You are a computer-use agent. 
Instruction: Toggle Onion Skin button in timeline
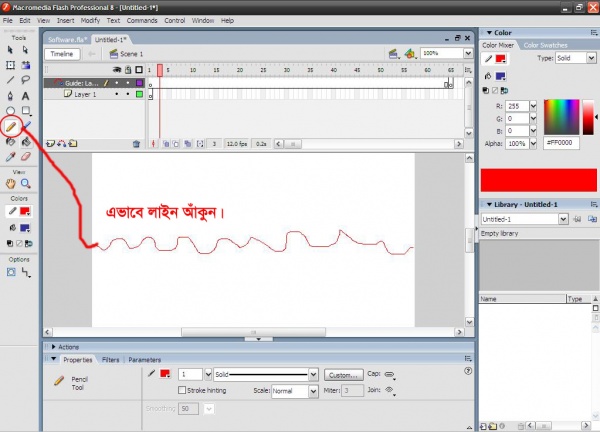coord(166,144)
